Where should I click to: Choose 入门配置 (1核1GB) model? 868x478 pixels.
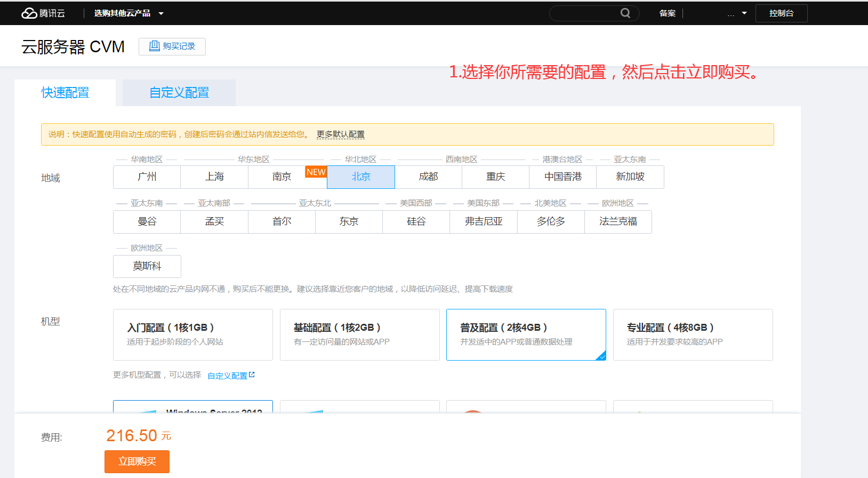click(193, 334)
